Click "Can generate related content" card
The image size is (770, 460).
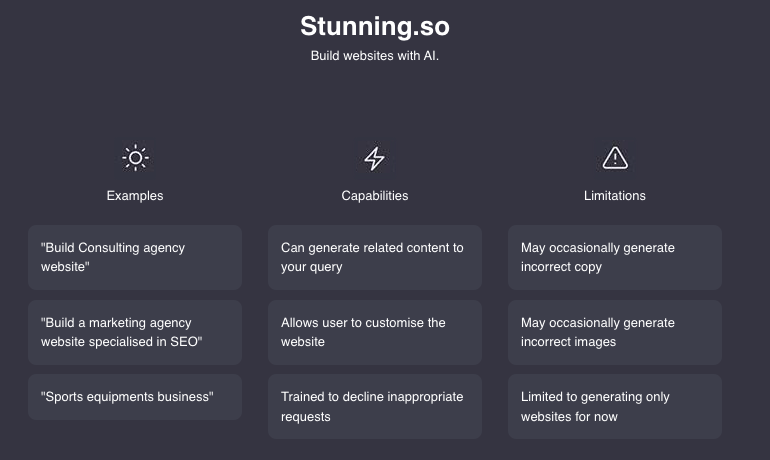[x=375, y=257]
